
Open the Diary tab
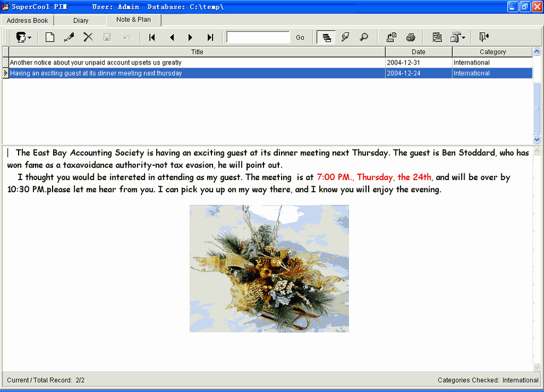click(81, 20)
